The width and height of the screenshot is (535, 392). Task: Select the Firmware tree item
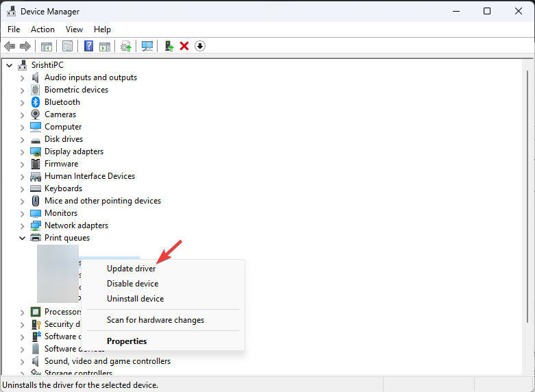coord(62,164)
